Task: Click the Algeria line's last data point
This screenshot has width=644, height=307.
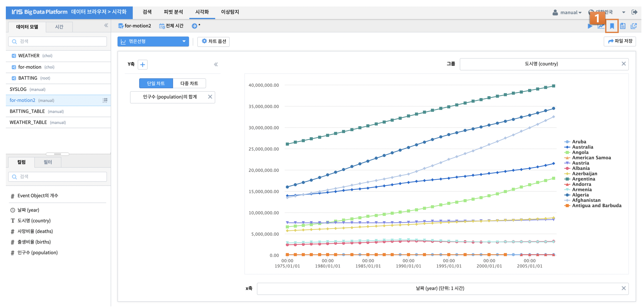Action: tap(554, 108)
